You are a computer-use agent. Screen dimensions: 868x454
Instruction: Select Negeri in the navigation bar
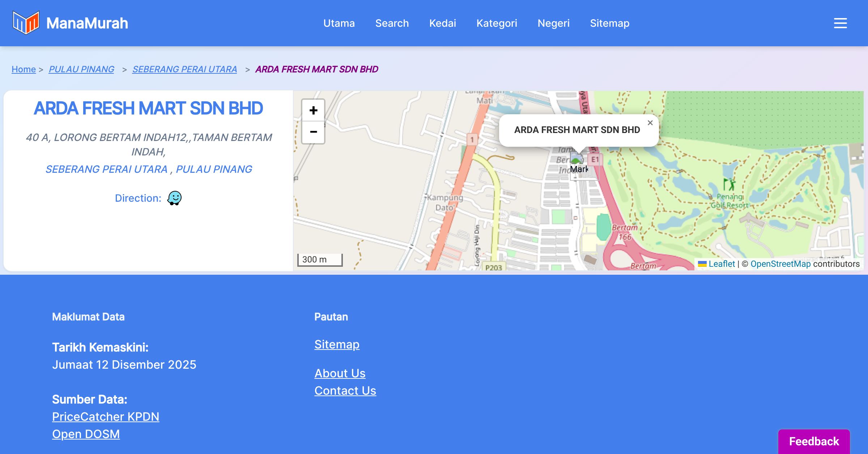[553, 23]
